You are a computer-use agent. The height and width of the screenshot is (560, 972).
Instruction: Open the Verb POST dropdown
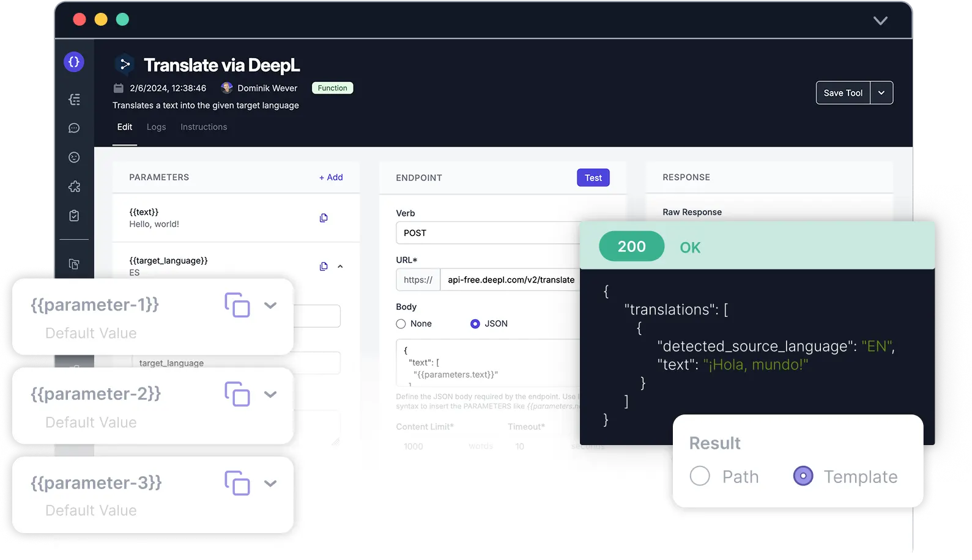tap(488, 233)
